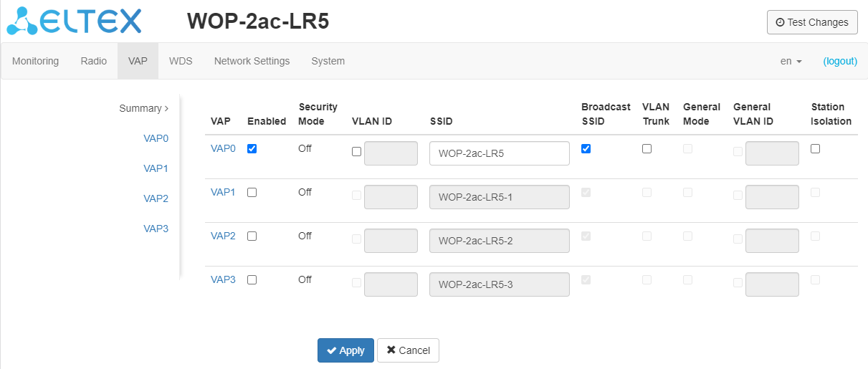Screen dimensions: 868x369
Task: Click the Apply button
Action: click(345, 350)
